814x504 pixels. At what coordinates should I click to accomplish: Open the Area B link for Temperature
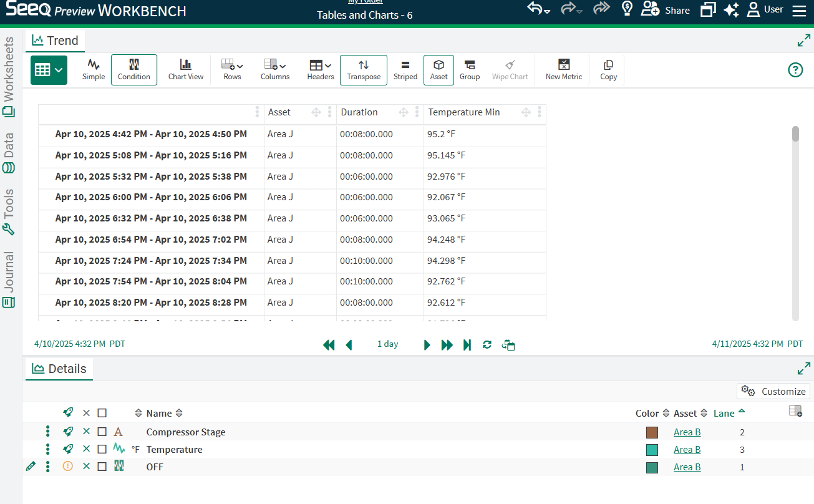click(687, 449)
